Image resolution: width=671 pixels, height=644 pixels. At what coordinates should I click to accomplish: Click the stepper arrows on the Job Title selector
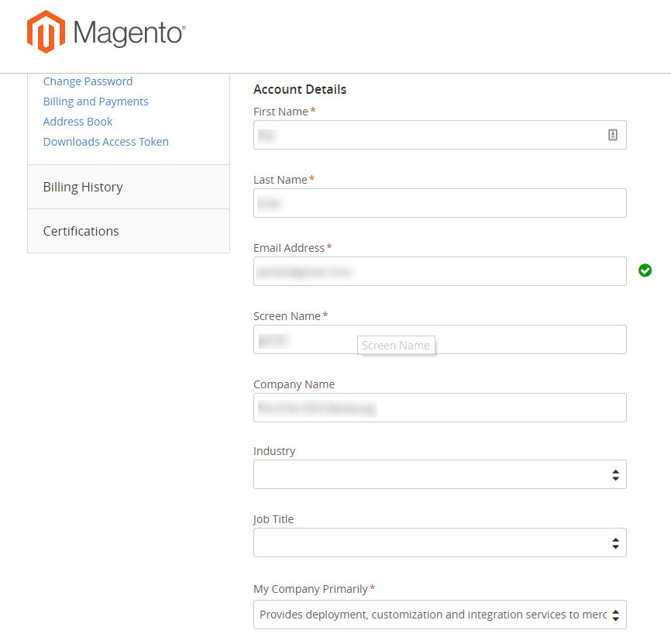[617, 542]
